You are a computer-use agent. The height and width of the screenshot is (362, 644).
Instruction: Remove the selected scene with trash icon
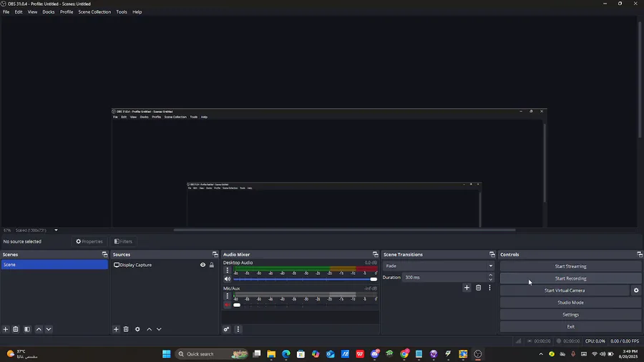tap(16, 329)
